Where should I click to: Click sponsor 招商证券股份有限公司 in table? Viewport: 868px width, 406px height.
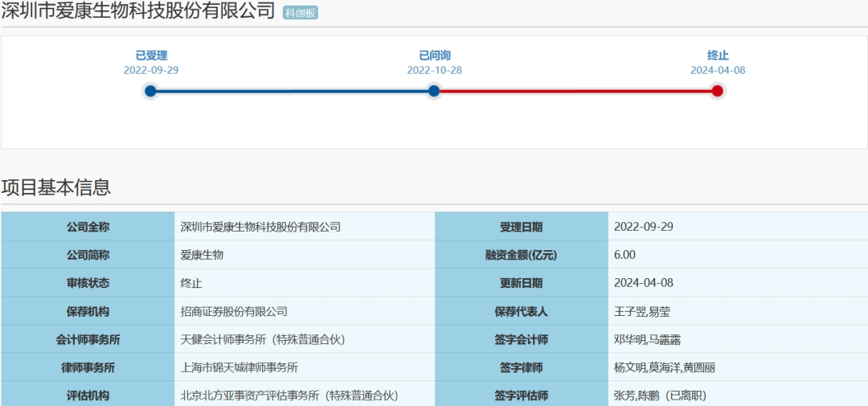pos(234,311)
